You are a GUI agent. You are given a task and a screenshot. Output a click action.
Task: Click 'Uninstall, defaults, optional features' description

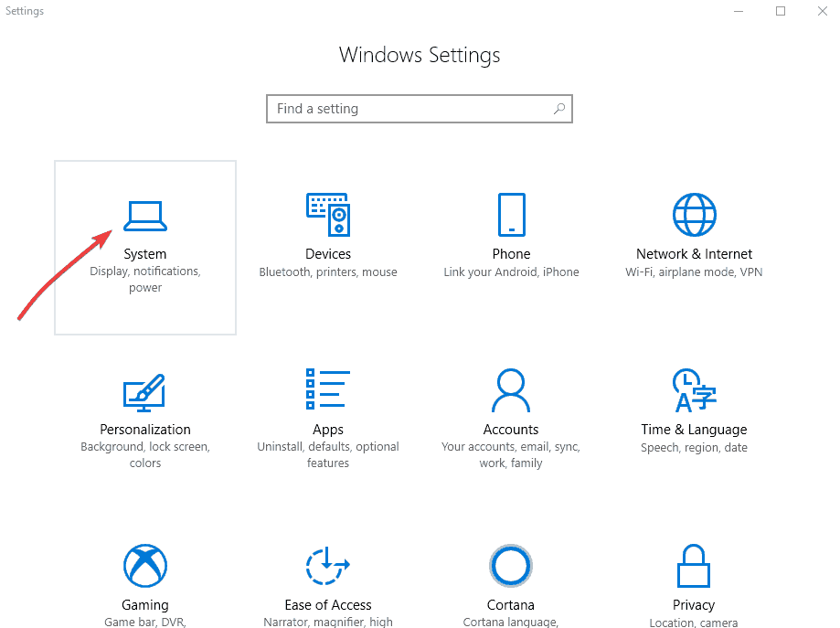328,455
